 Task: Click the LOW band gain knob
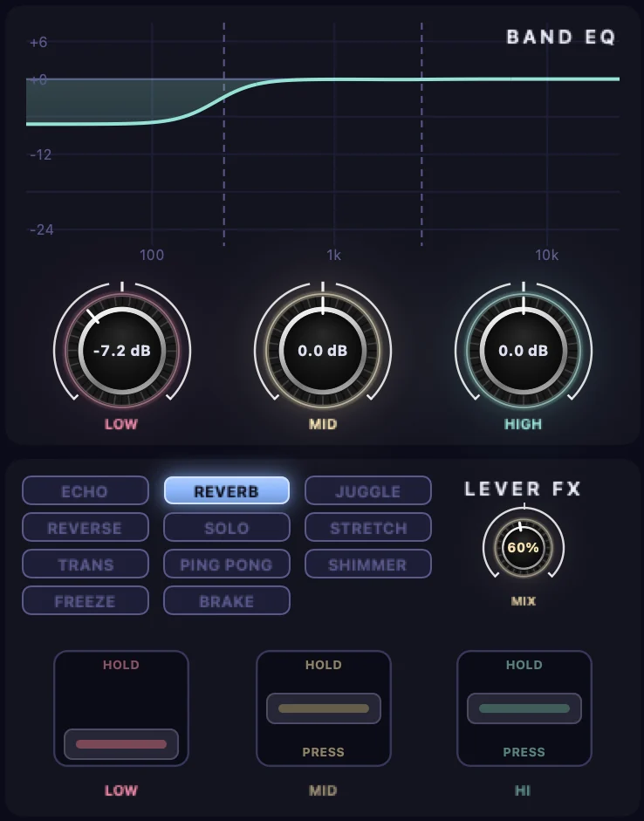point(122,350)
